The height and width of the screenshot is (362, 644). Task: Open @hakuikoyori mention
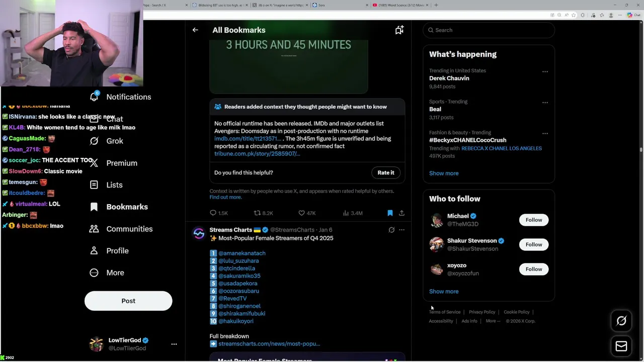point(236,321)
